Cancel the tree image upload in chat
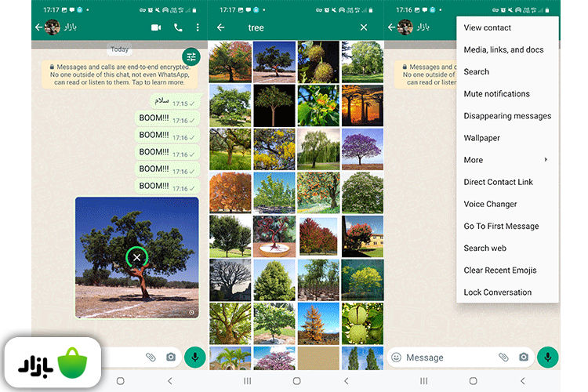 [137, 257]
